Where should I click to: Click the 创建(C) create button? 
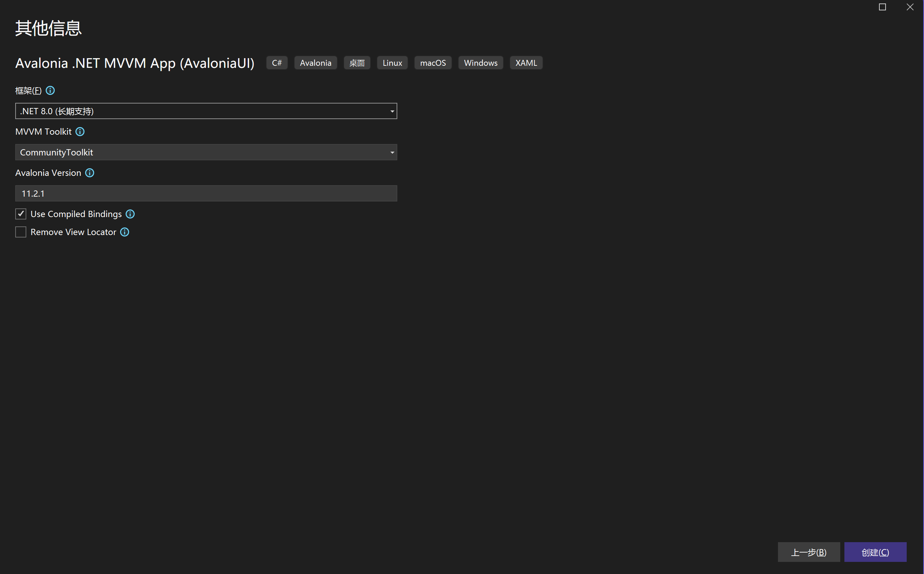tap(875, 552)
